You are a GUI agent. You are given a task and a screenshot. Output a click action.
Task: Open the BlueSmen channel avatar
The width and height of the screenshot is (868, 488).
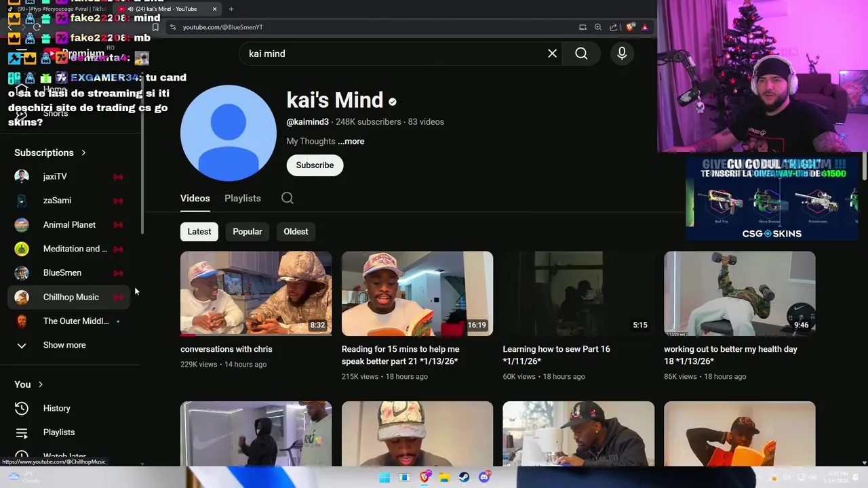(22, 272)
